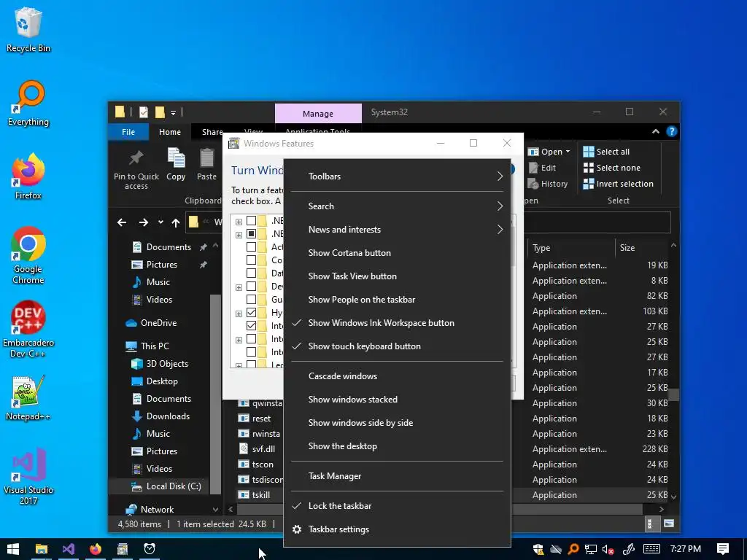Click the filled .NE feature checkbox
The width and height of the screenshot is (747, 560).
251,234
